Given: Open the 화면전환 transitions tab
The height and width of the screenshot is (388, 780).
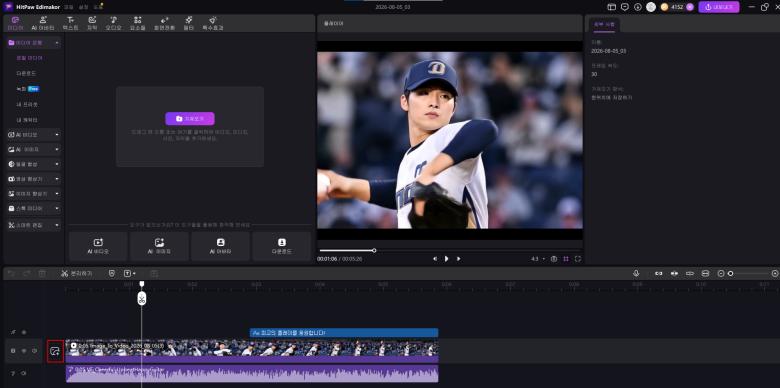Looking at the screenshot, I should (164, 23).
